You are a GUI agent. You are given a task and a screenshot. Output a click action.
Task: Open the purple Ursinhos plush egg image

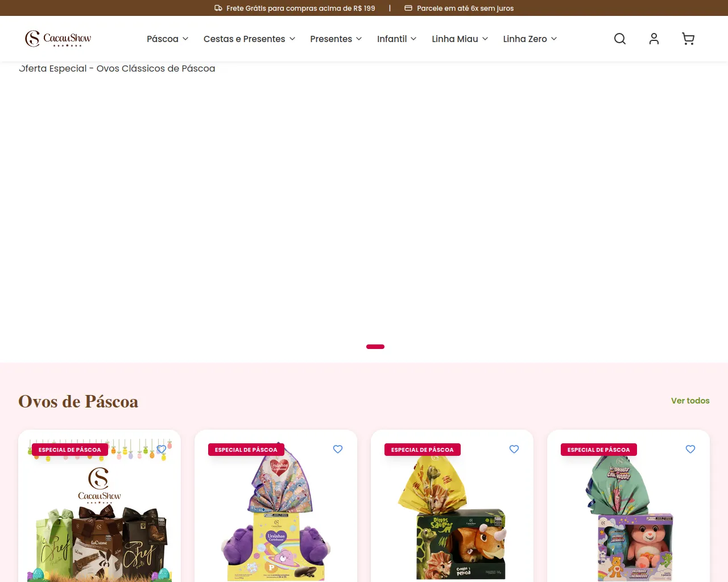[x=276, y=512]
